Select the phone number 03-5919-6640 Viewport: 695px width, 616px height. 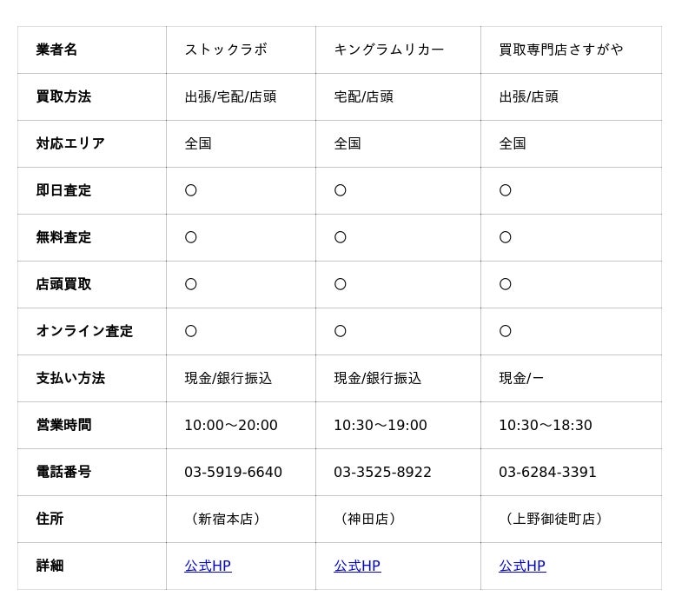[x=233, y=473]
